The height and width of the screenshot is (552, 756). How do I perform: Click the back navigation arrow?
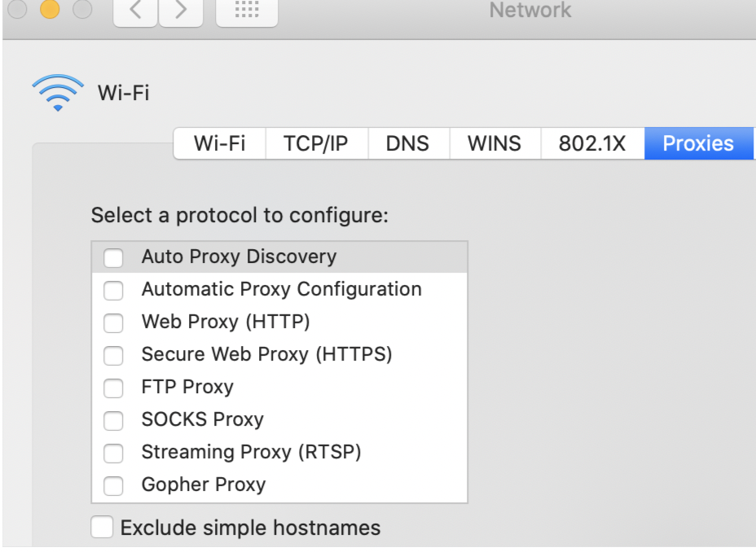click(135, 11)
